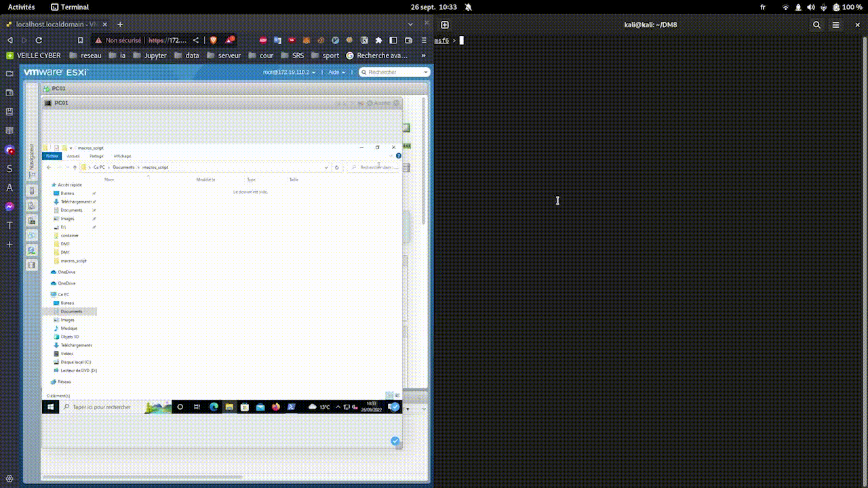Click the ESXi Rechercher search field
The height and width of the screenshot is (488, 868).
395,72
